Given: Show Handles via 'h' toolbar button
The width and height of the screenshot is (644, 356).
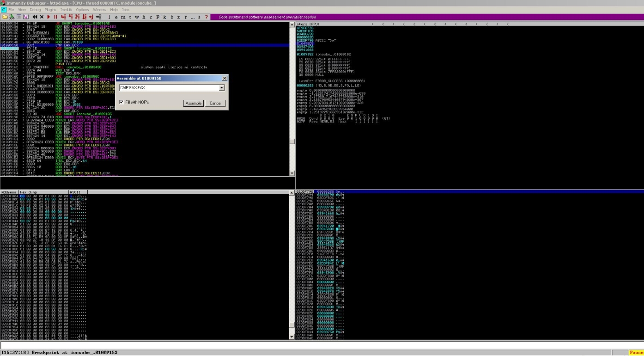Looking at the screenshot, I should (x=144, y=17).
